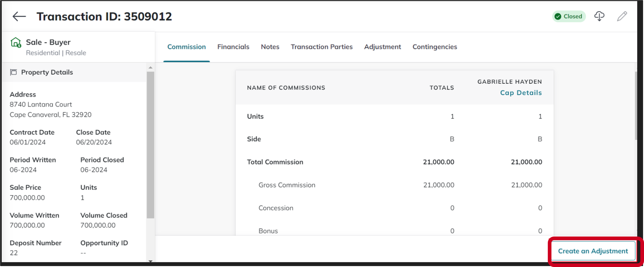Click the Closed status badge
Screen dimensions: 644x267
coord(569,16)
